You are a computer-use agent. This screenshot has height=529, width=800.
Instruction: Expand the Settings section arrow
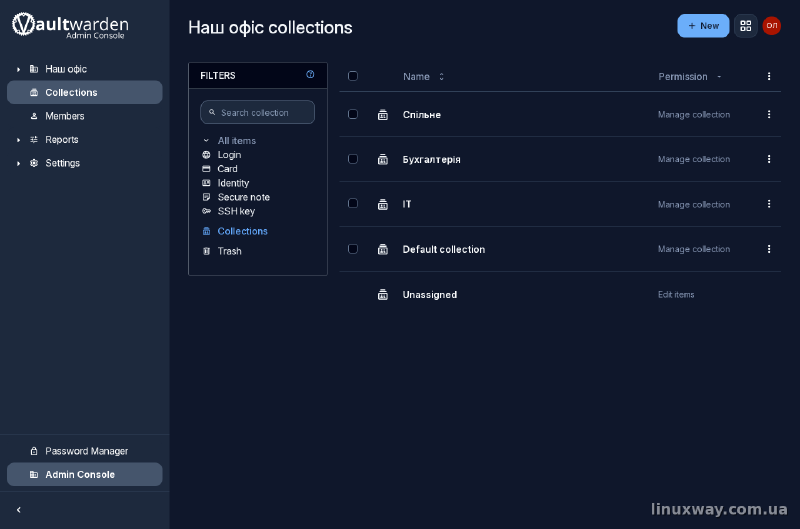point(18,163)
